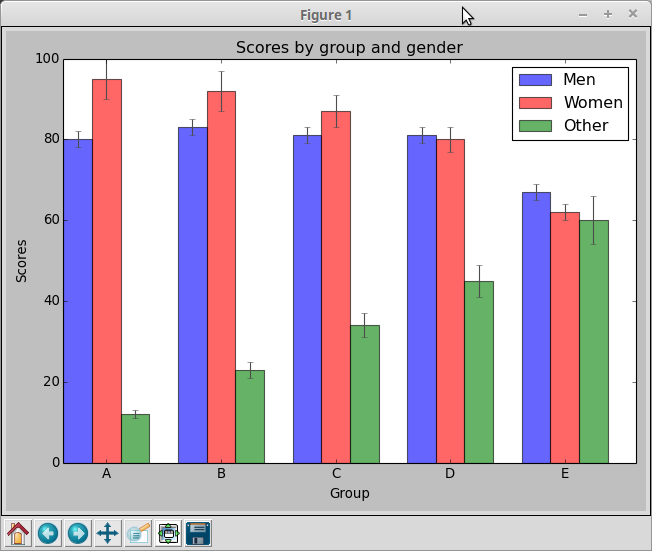
Task: Click the red Women bar in group A
Action: [x=107, y=270]
